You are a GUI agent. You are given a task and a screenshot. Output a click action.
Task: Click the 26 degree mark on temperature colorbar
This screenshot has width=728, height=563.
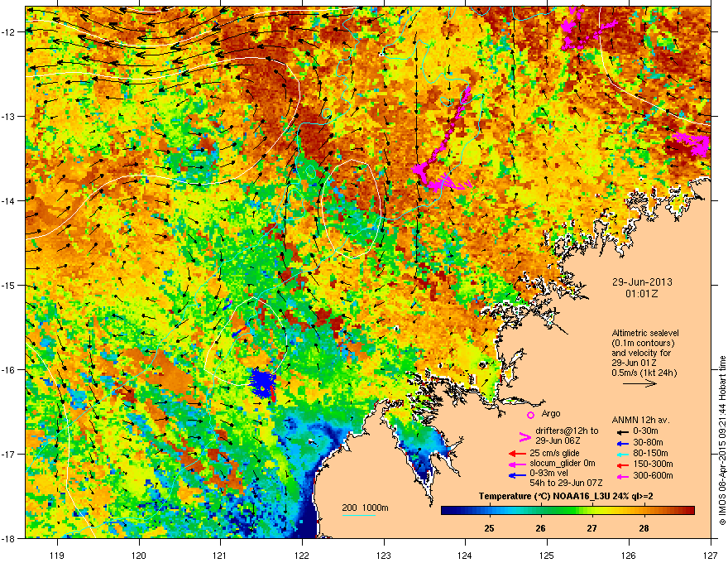point(540,528)
